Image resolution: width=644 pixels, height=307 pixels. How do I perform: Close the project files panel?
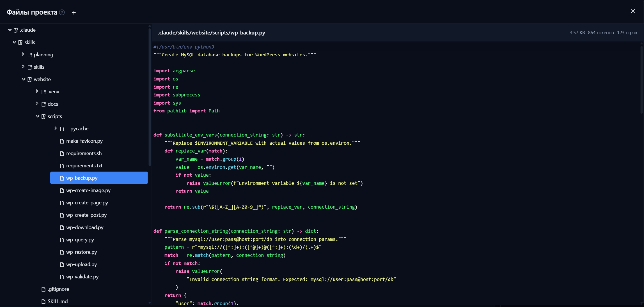pyautogui.click(x=633, y=11)
